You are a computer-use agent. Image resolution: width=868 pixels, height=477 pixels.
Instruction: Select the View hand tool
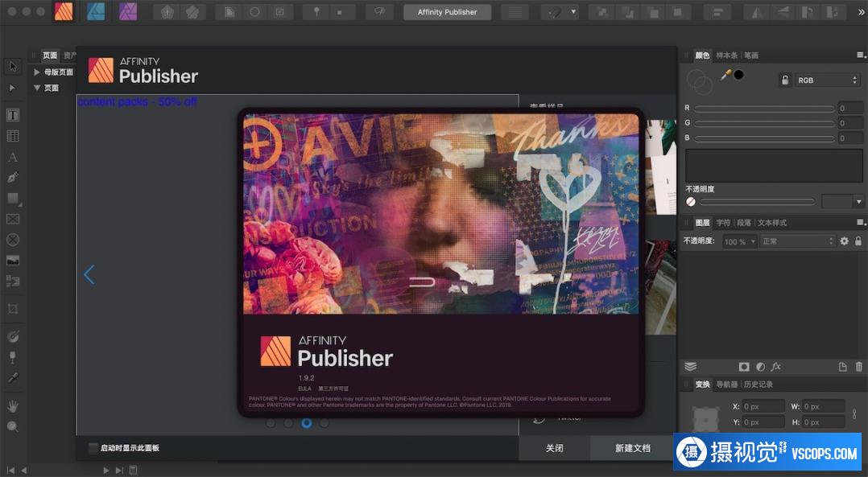(13, 406)
